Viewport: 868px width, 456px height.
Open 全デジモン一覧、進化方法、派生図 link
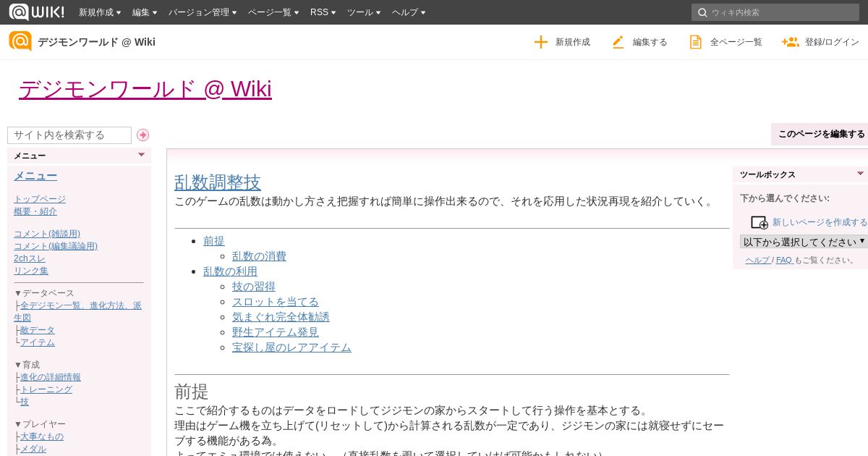pyautogui.click(x=78, y=312)
